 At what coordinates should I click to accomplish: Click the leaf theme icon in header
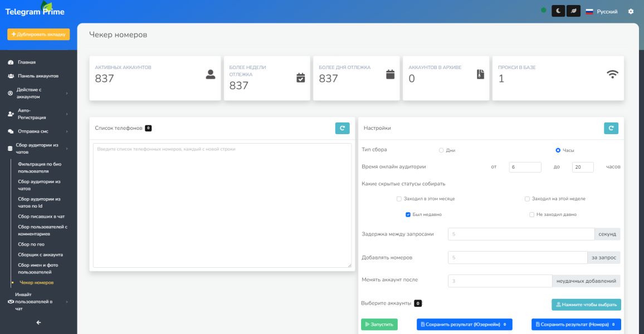coord(573,11)
